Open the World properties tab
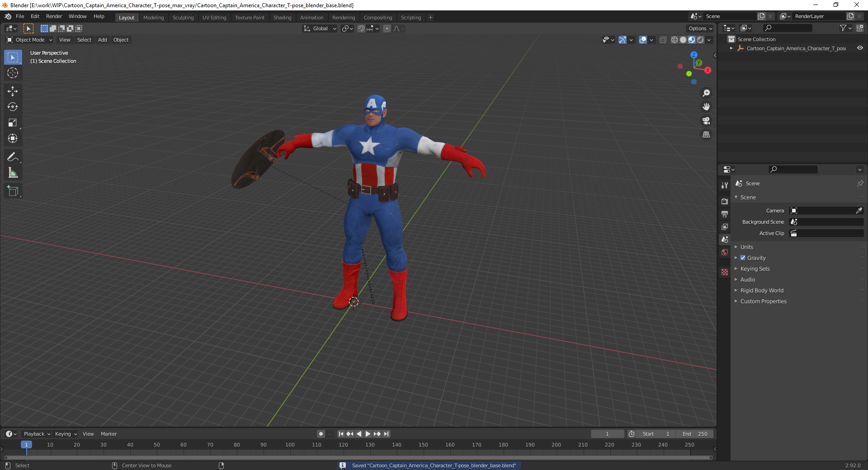Image resolution: width=868 pixels, height=470 pixels. (x=725, y=252)
